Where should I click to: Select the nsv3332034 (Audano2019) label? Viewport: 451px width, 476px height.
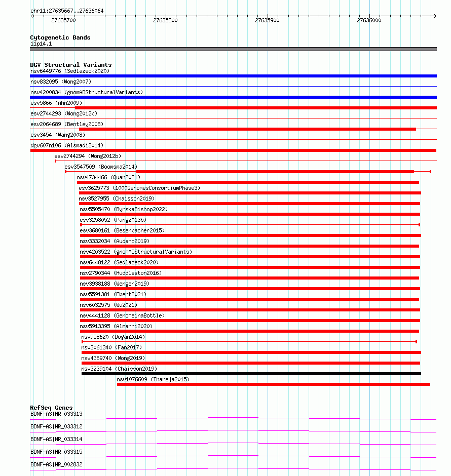click(x=115, y=241)
